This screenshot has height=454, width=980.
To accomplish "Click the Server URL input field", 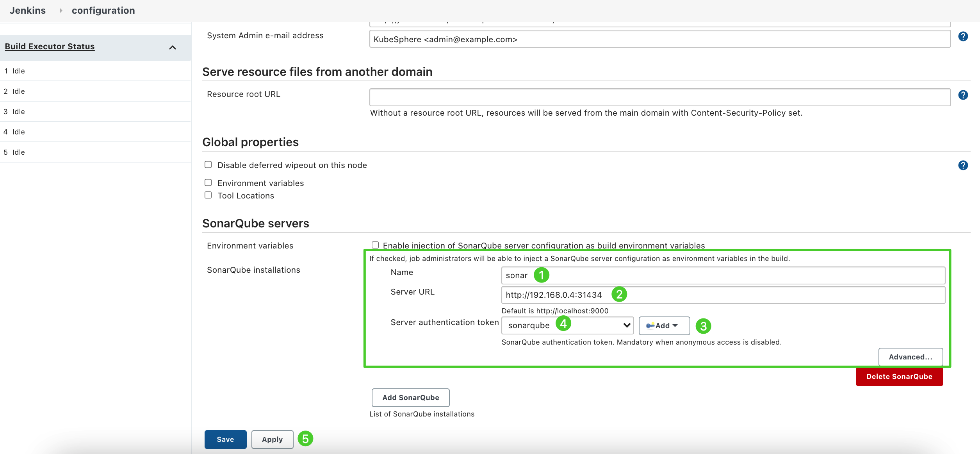I will [722, 294].
